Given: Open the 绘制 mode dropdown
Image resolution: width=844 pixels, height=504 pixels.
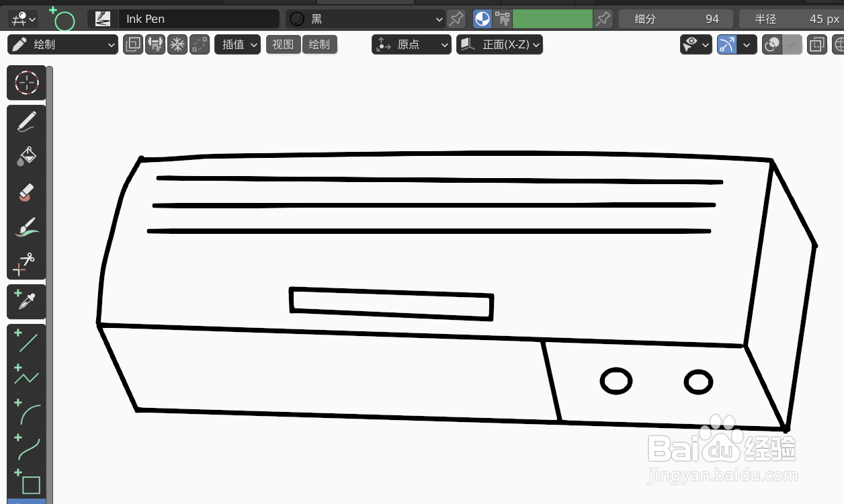Looking at the screenshot, I should click(63, 45).
